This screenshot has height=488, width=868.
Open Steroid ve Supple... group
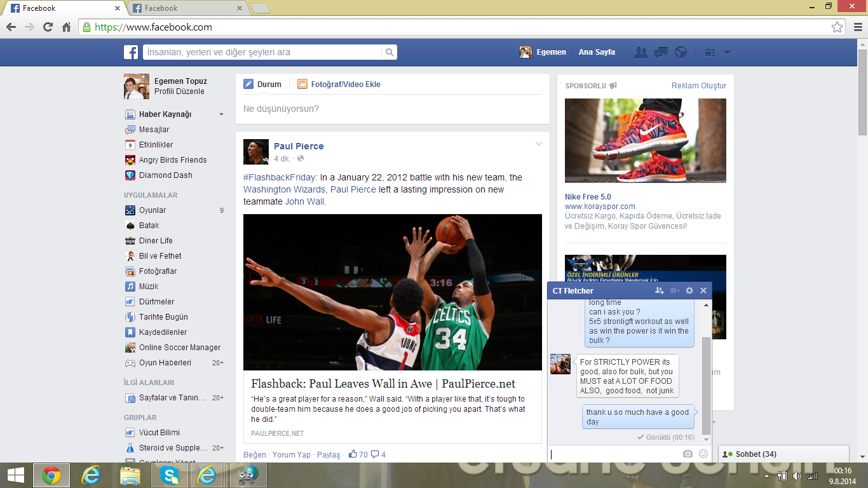point(174,448)
